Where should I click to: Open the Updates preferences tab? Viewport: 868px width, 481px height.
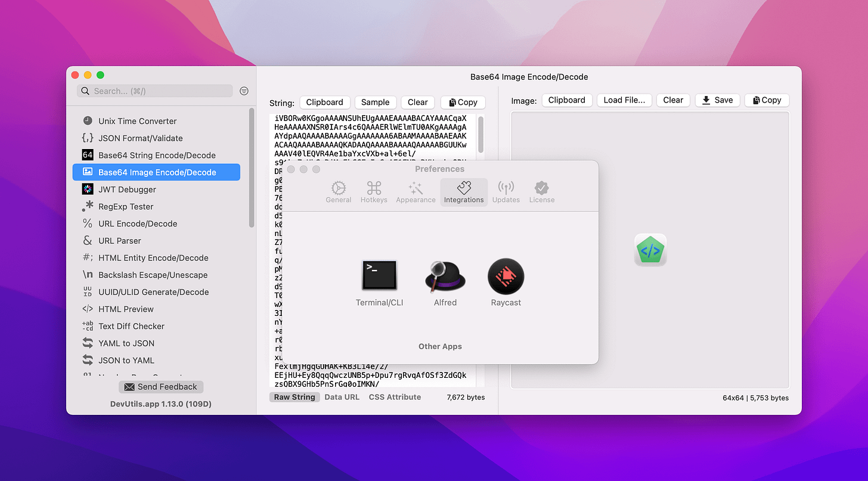[x=506, y=193]
